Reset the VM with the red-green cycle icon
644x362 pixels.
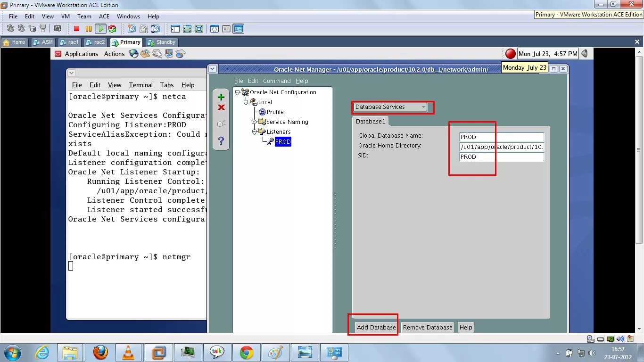coord(112,29)
